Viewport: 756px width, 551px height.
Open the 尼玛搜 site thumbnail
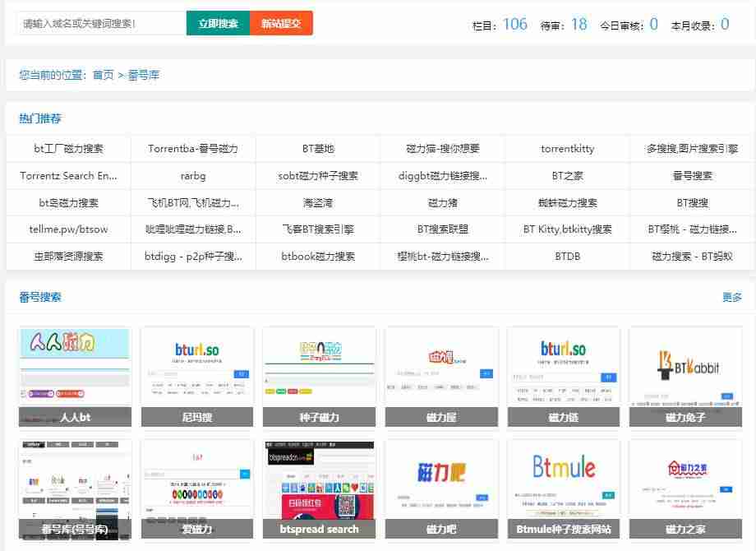click(x=196, y=377)
